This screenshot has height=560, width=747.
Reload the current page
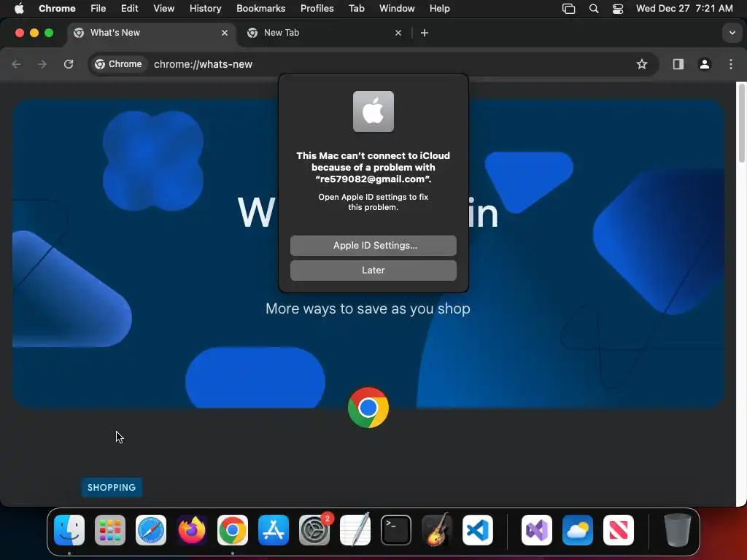(x=69, y=64)
